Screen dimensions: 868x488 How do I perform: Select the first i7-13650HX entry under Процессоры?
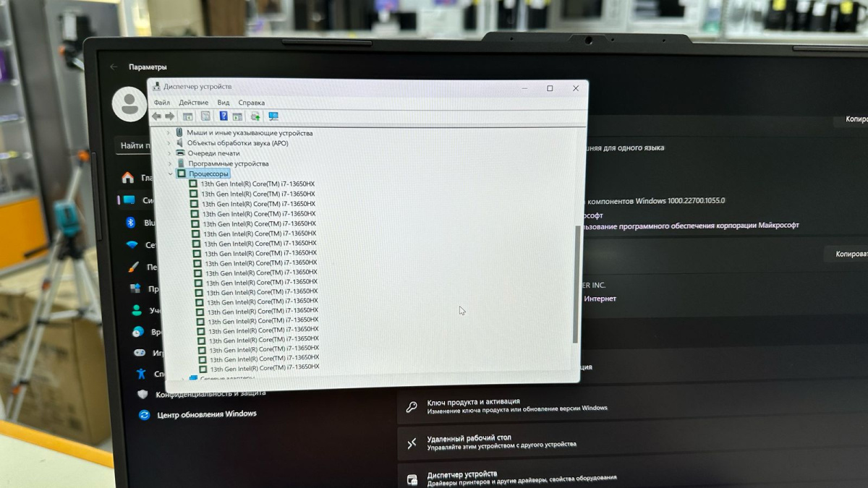point(258,184)
